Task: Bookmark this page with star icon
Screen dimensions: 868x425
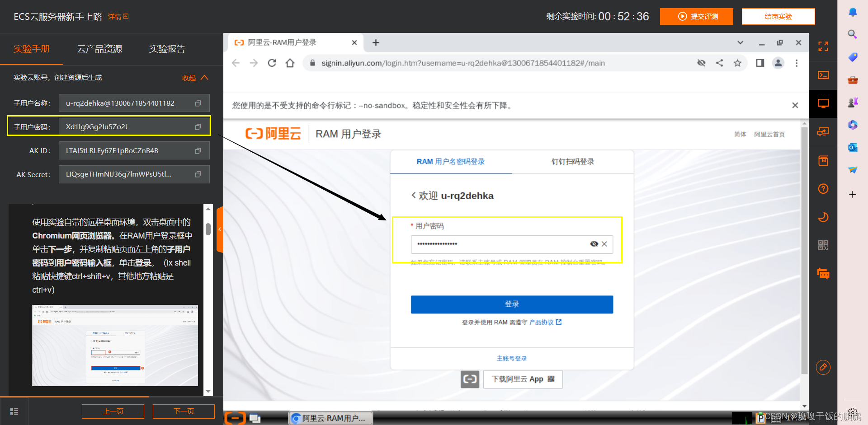Action: click(x=737, y=63)
